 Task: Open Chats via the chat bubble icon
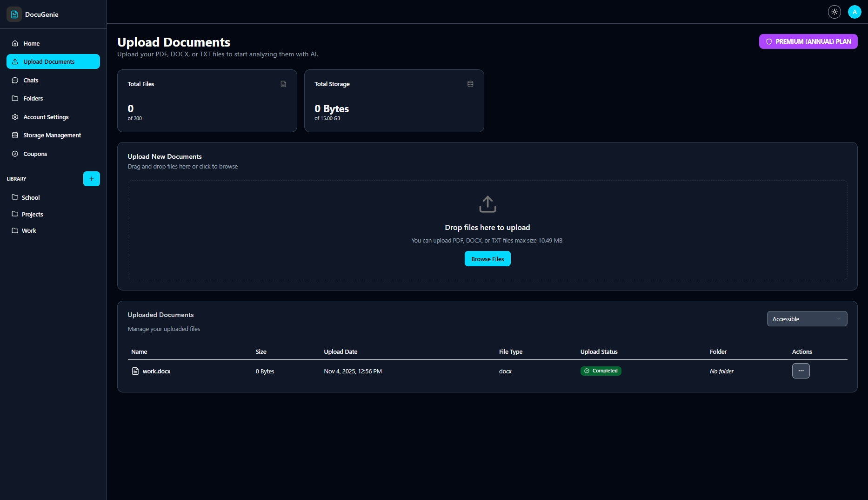[15, 80]
